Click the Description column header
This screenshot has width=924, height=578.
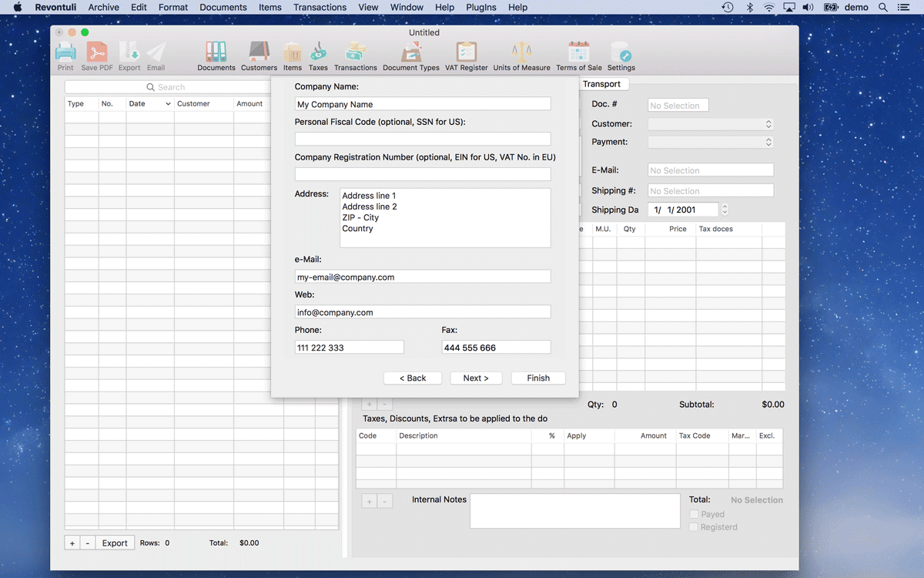(464, 436)
